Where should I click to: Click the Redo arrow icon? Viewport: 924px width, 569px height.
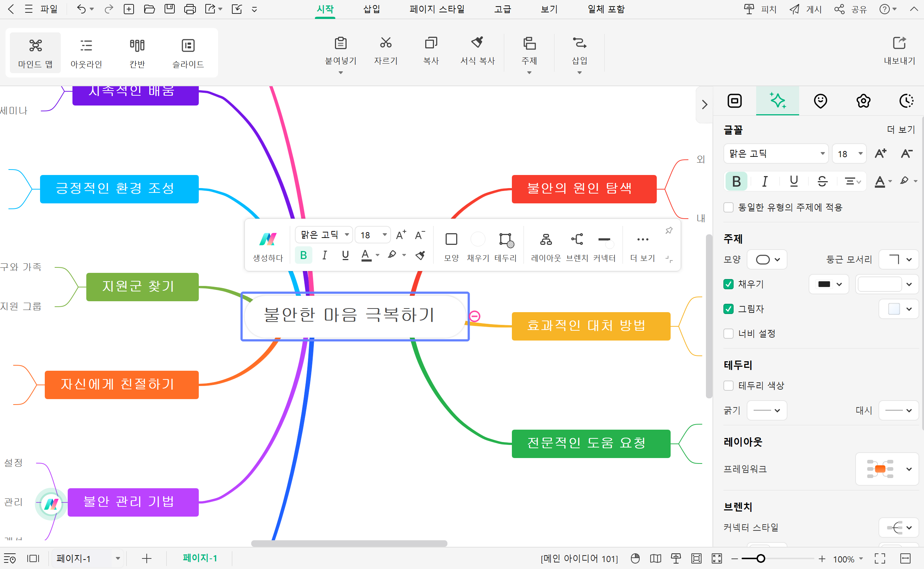point(108,9)
